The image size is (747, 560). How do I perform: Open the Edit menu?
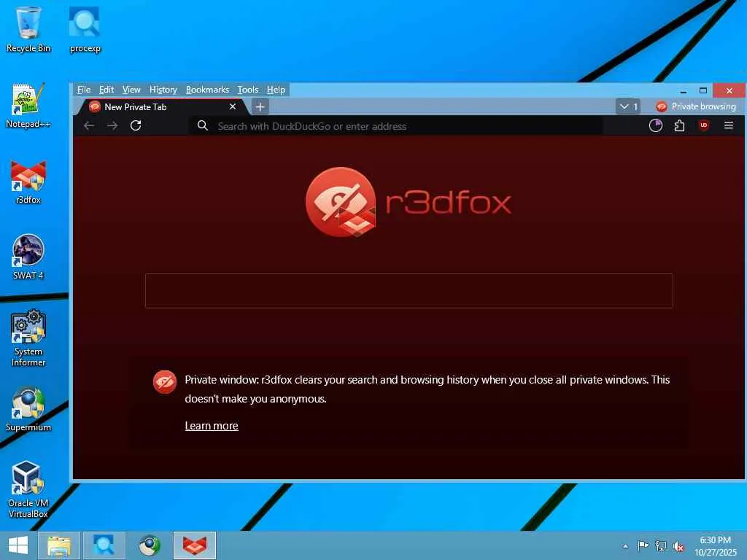(107, 90)
